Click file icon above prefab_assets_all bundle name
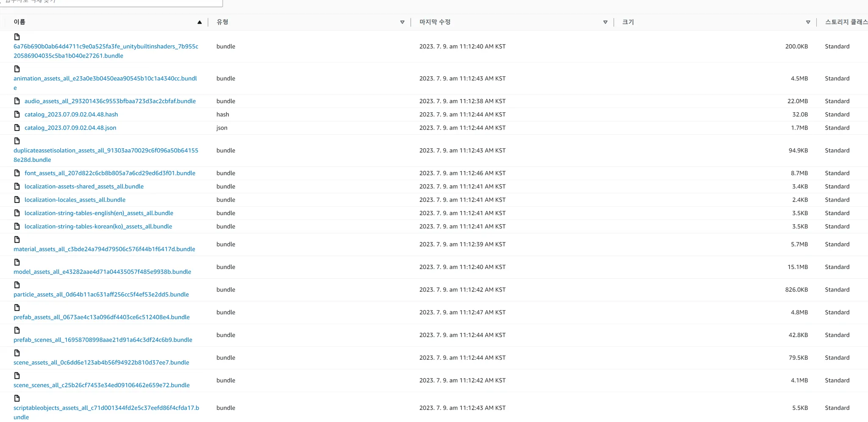This screenshot has width=868, height=422. tap(17, 308)
